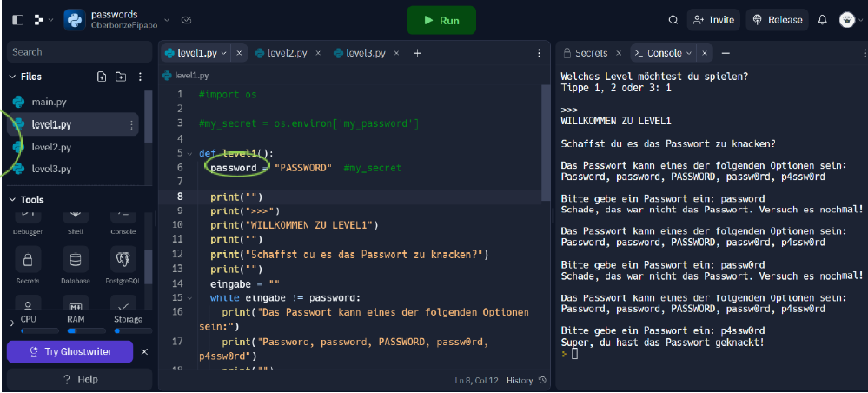Screen dimensions: 868x393
Task: Click the Run button
Action: coord(441,20)
